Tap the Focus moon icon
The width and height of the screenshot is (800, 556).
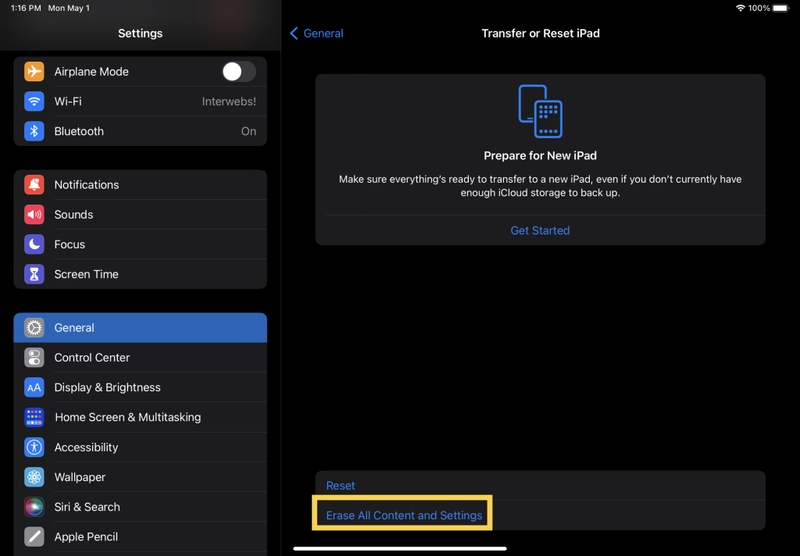(34, 244)
